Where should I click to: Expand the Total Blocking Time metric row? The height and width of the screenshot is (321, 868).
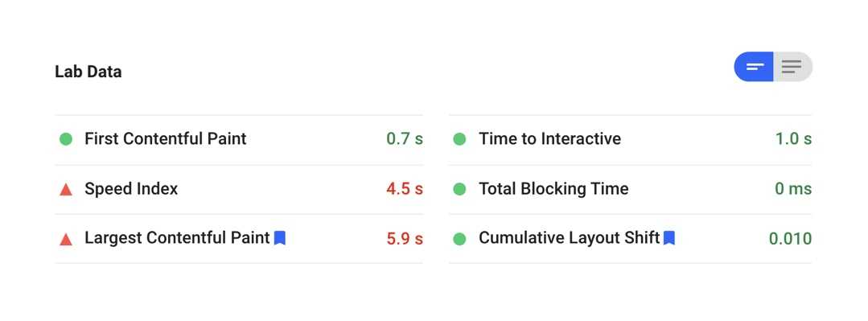tap(631, 189)
